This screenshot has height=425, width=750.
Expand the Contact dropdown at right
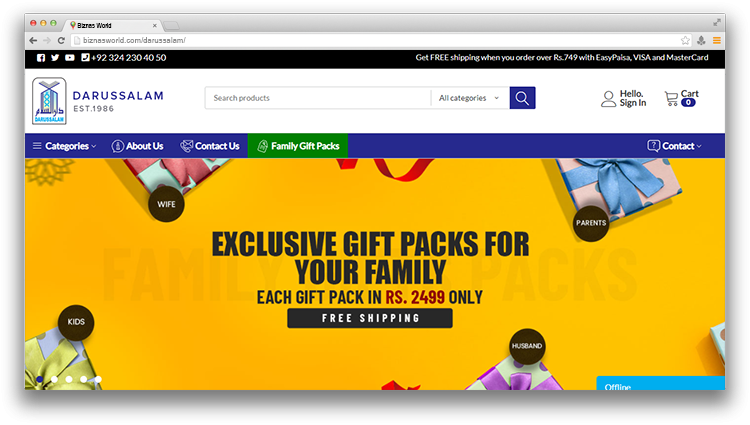(674, 146)
